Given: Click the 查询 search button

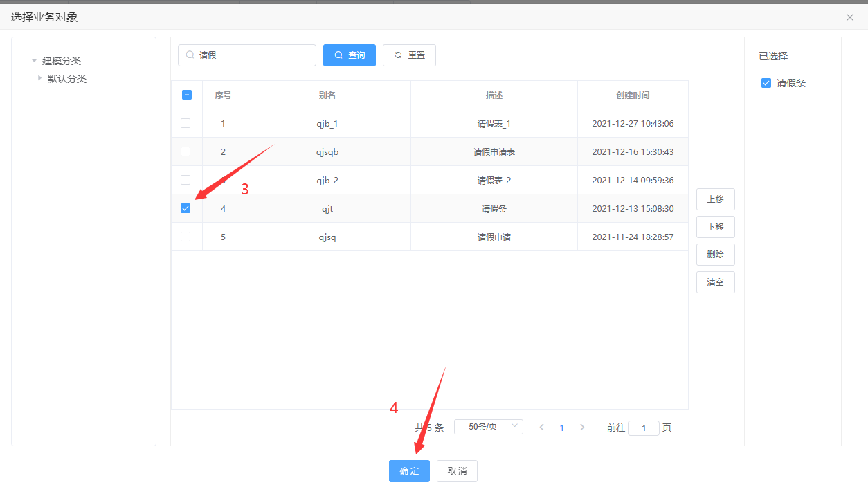Looking at the screenshot, I should point(349,55).
